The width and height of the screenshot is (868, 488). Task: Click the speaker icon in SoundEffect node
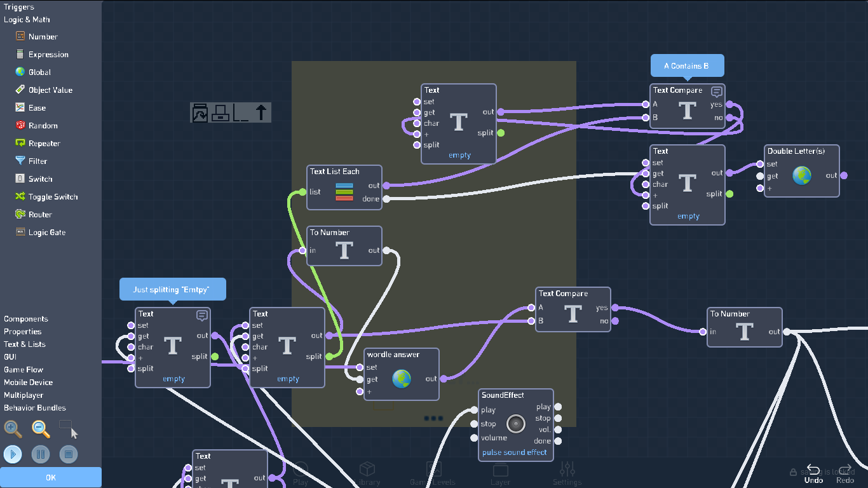click(x=515, y=424)
